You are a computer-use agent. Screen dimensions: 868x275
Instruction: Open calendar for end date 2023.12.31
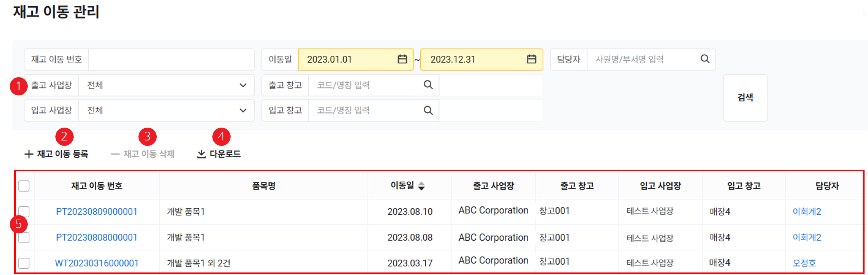tap(531, 60)
